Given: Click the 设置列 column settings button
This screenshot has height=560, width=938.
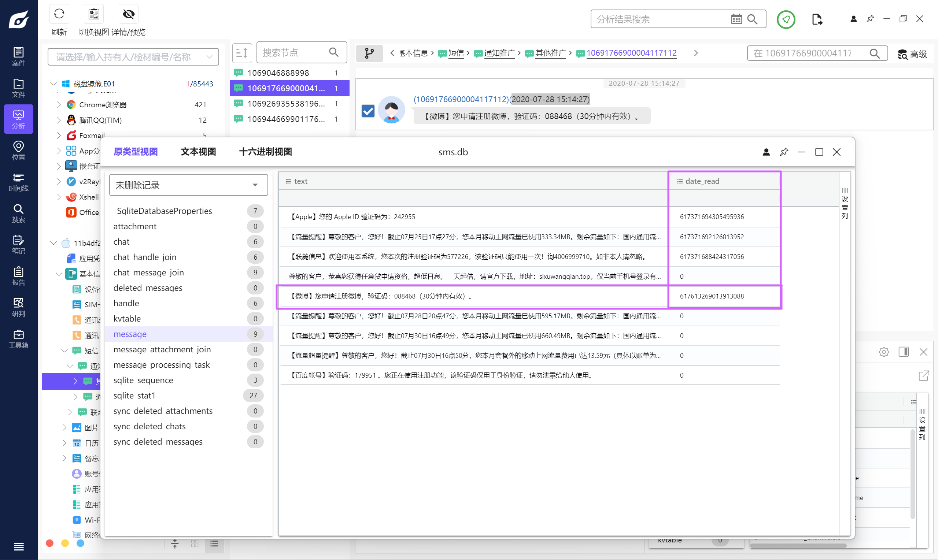Looking at the screenshot, I should 845,203.
